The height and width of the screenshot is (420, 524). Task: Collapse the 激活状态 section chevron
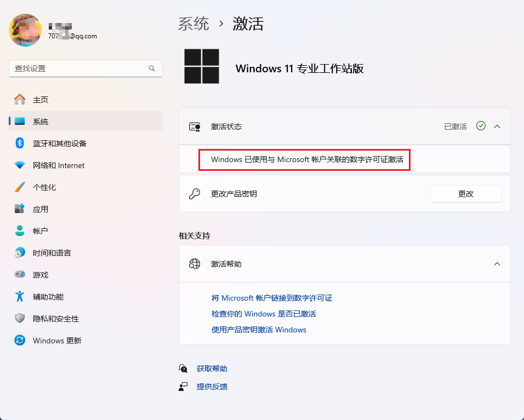[x=497, y=126]
